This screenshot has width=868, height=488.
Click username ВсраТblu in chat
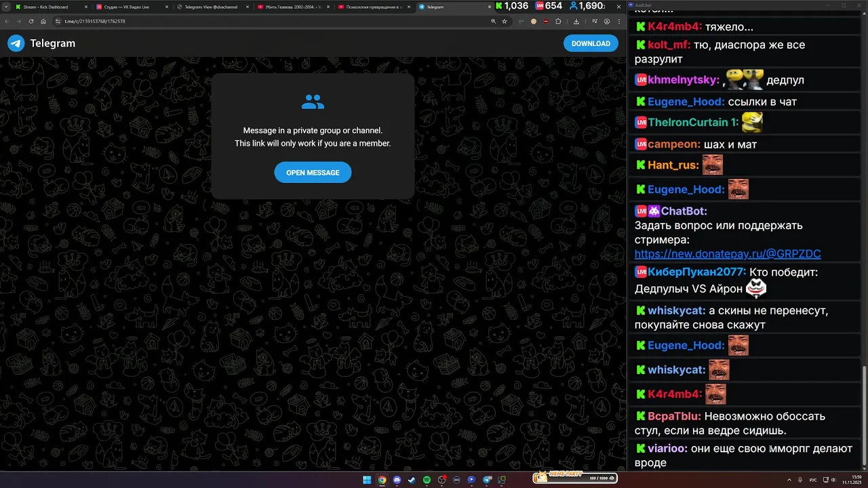click(675, 416)
